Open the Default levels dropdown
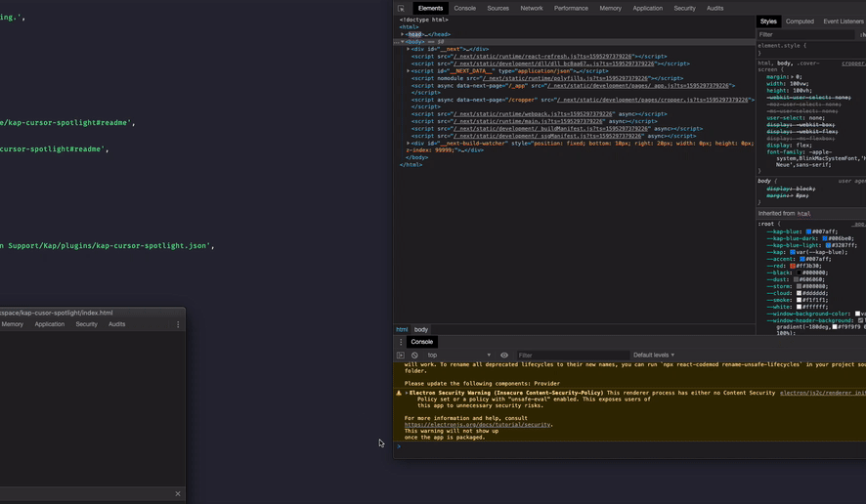Screen dimensions: 866x504 coord(654,356)
